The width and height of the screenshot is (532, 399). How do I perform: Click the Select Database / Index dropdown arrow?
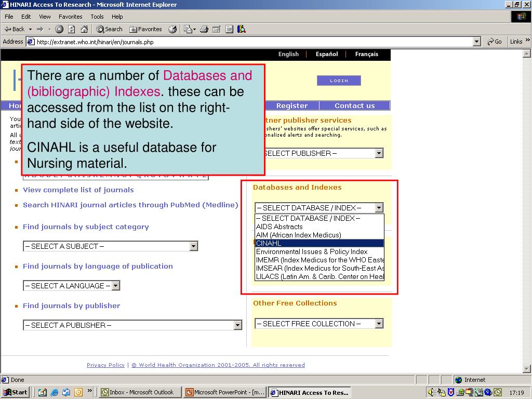(x=379, y=208)
